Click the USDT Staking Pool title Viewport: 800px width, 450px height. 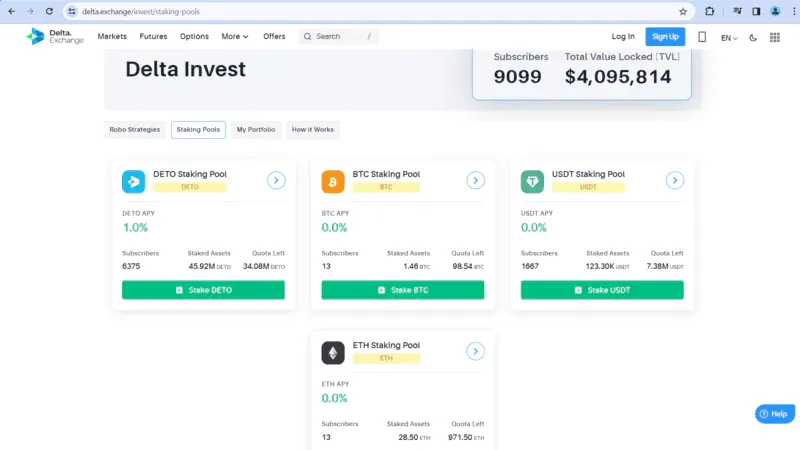tap(588, 174)
